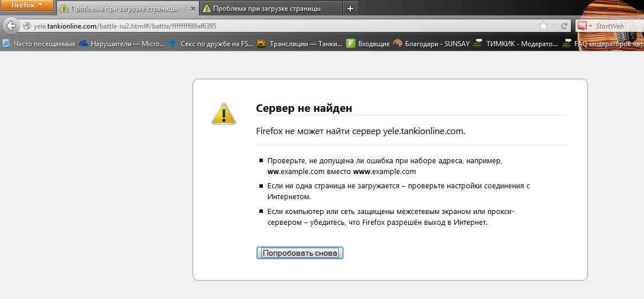Switch to the first 'Проблема при загрузке страницы' tab
This screenshot has height=299, width=644.
coord(127,8)
